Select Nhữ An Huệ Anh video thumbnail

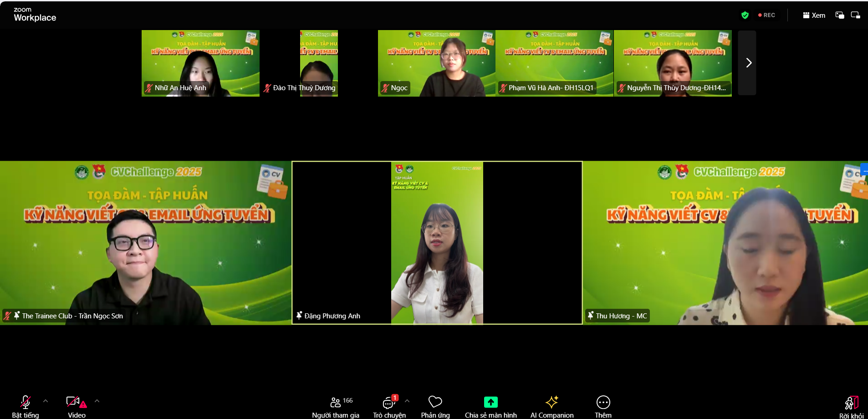click(200, 63)
